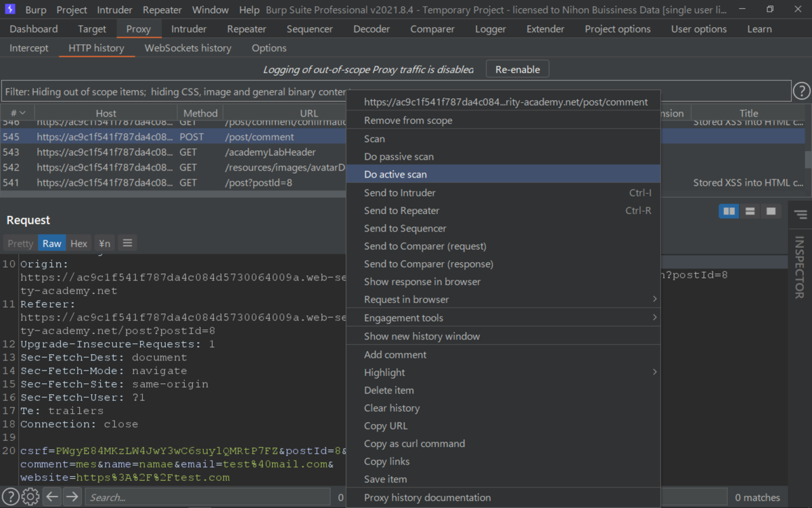This screenshot has width=812, height=508.
Task: Open the Project options tab
Action: tap(618, 29)
